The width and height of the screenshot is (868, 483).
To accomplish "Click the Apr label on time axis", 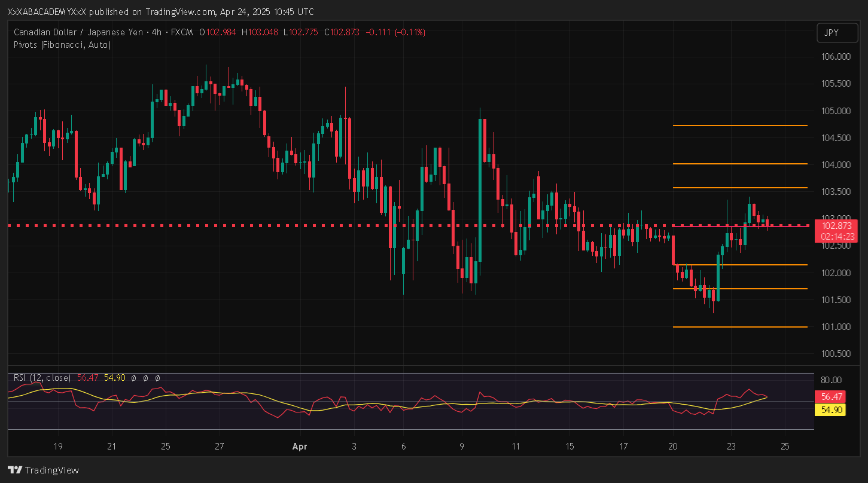I will tap(300, 446).
